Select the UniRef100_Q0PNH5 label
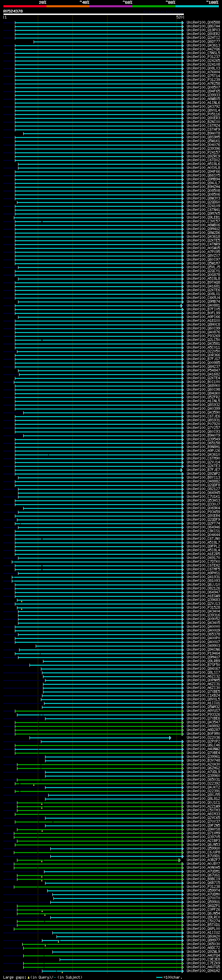This screenshot has height=980, width=222. click(x=203, y=680)
